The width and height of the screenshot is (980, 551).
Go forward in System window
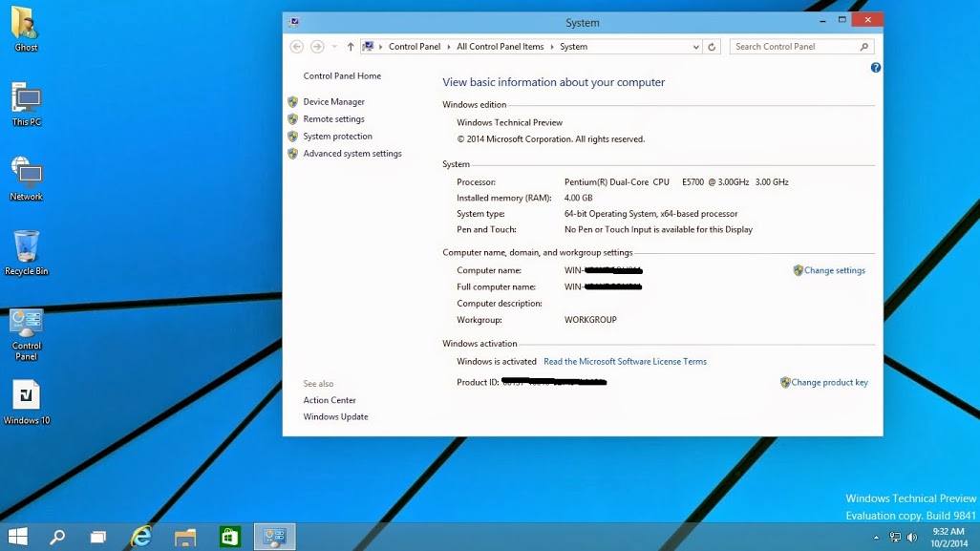click(x=317, y=47)
